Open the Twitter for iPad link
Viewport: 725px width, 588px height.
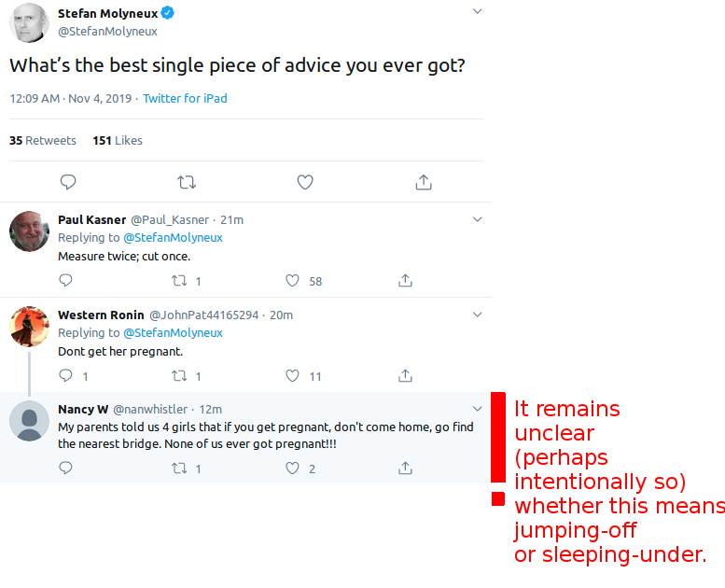185,99
